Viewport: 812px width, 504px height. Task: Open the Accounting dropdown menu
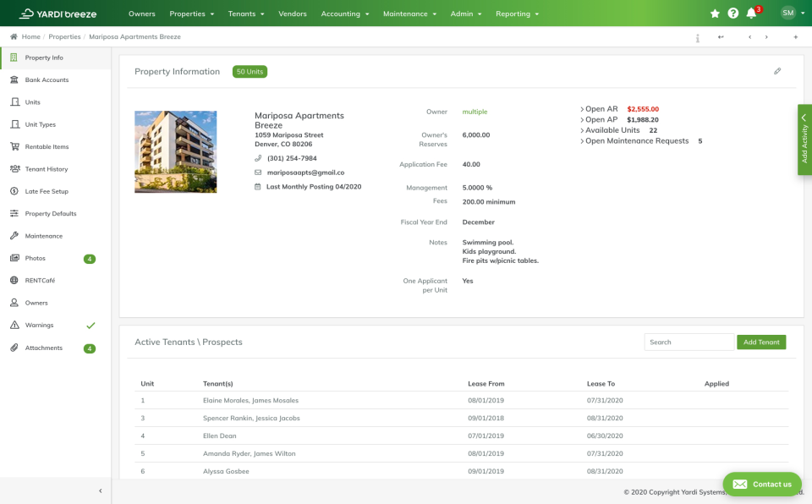[345, 14]
